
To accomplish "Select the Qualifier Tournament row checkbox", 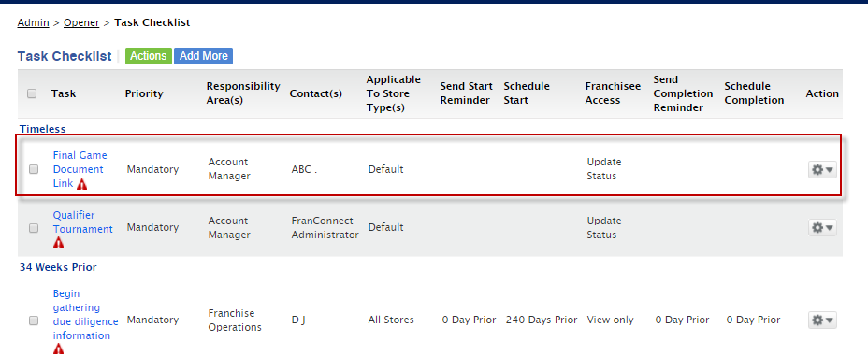I will (x=34, y=228).
